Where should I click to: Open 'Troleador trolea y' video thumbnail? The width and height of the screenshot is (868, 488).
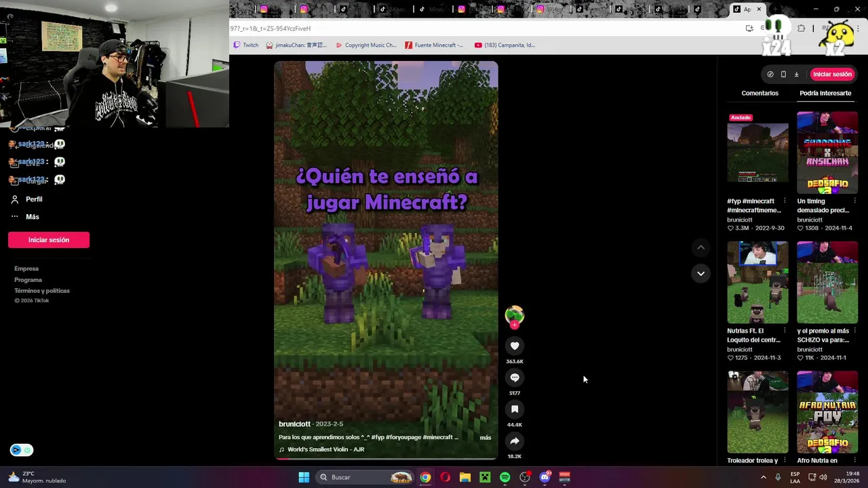click(x=757, y=412)
